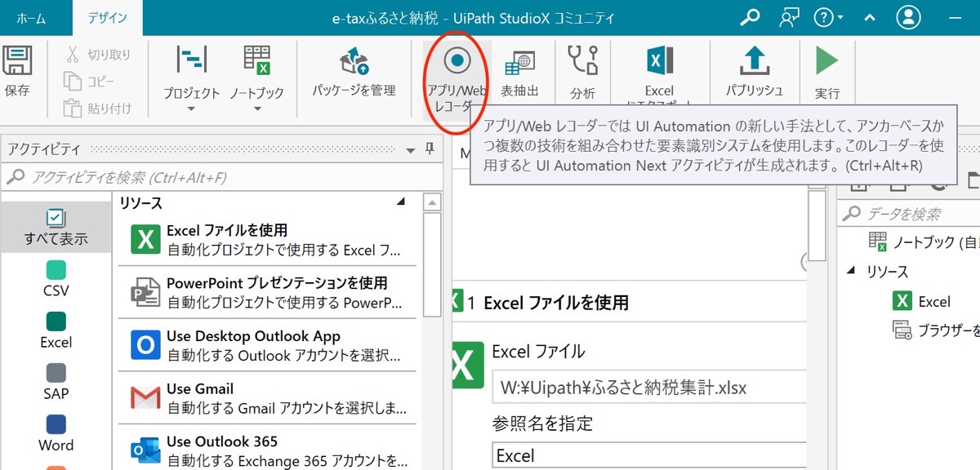Choose the Excel ファイルを使用 activity
This screenshot has width=980, height=470.
pyautogui.click(x=266, y=240)
